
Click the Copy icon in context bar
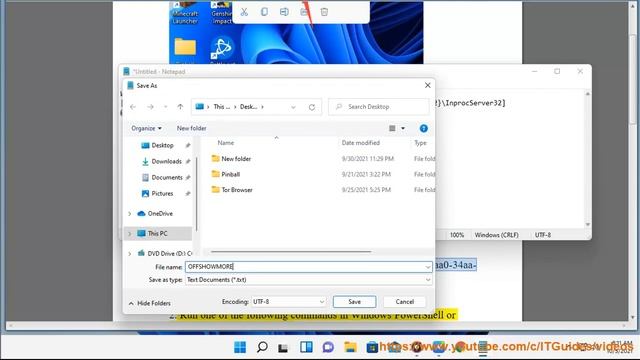point(264,12)
